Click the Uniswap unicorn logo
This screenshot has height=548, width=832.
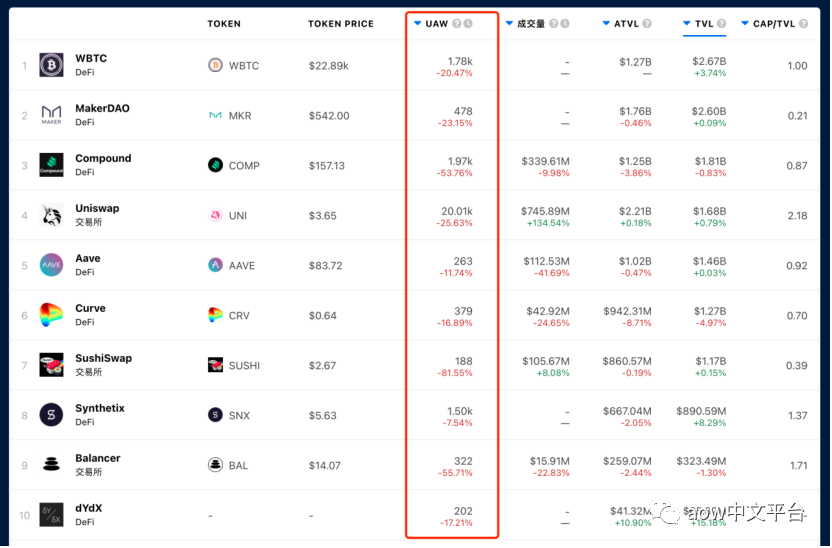[51, 215]
